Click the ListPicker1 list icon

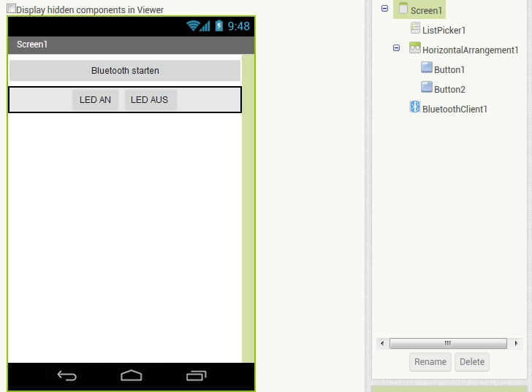[415, 28]
